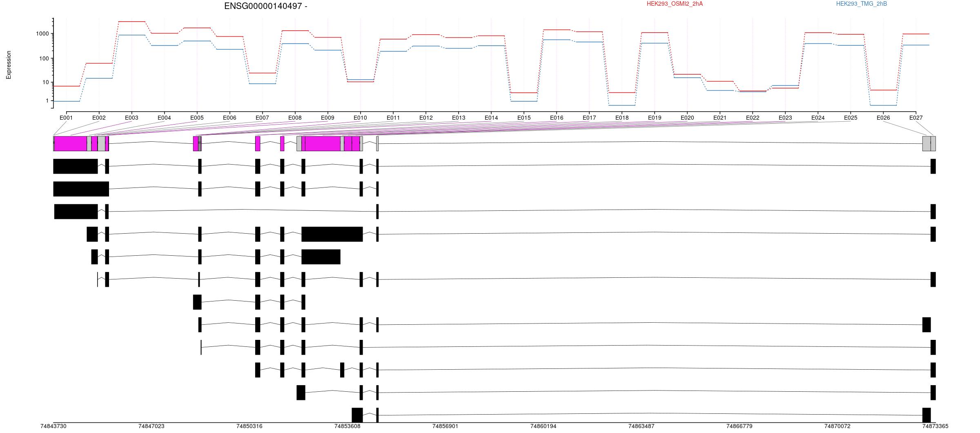This screenshot has width=980, height=433.
Task: Click the large magenta exon block at gene model start
Action: [x=71, y=144]
